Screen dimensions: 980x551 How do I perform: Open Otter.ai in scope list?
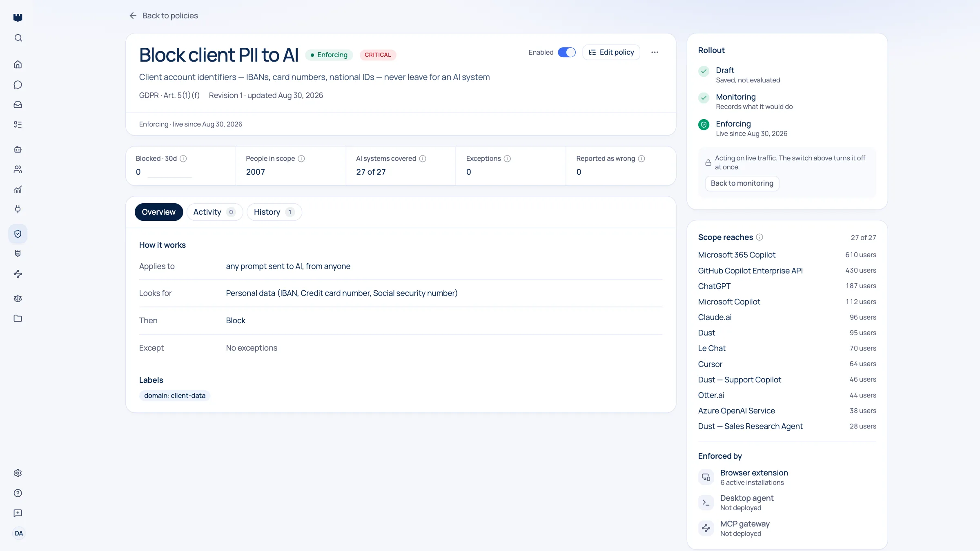coord(787,395)
